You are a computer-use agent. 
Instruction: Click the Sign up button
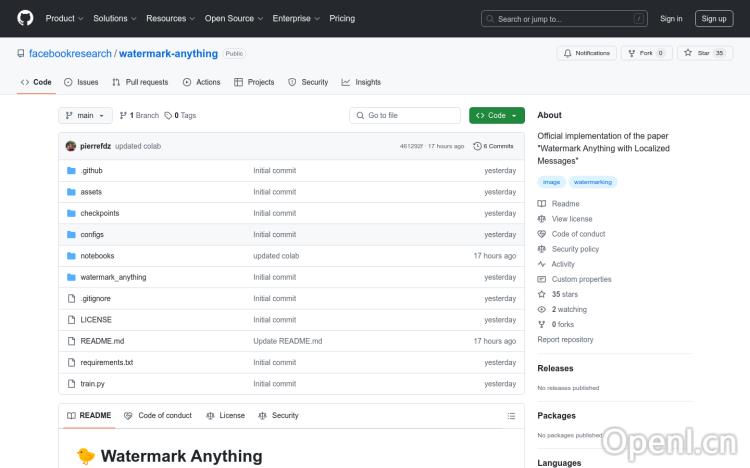coord(714,18)
